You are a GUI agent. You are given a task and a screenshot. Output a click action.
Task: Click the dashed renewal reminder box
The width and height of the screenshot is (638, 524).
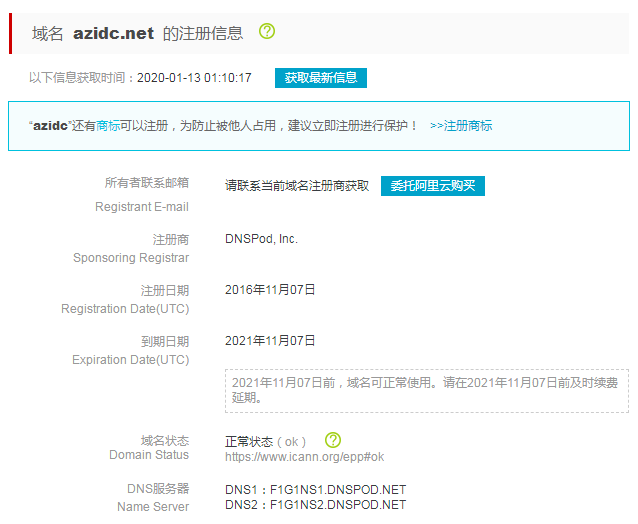pos(426,390)
